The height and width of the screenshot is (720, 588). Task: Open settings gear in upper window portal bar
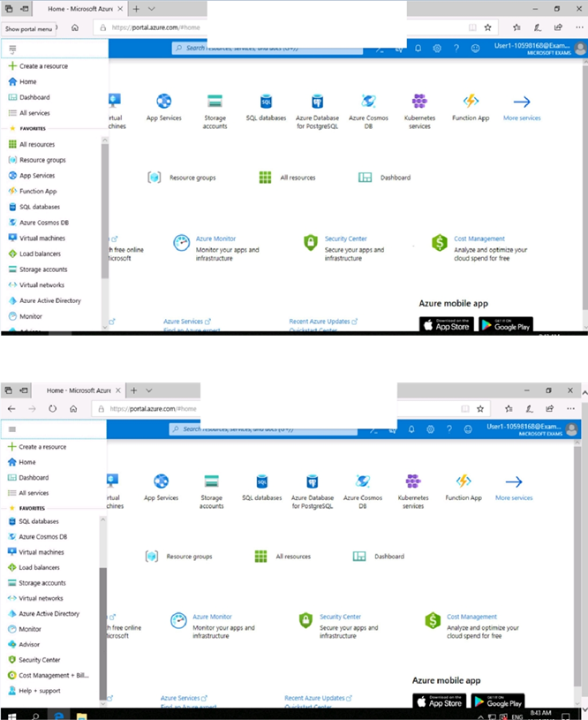coord(437,48)
